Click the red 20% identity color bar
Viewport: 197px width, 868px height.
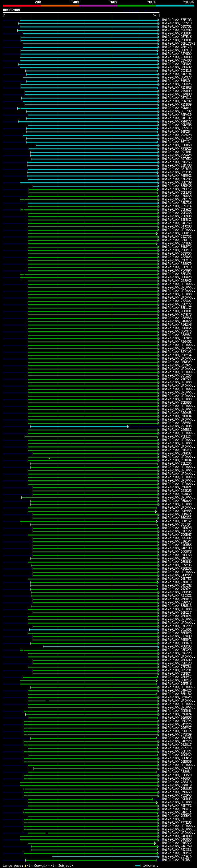pos(22,6)
